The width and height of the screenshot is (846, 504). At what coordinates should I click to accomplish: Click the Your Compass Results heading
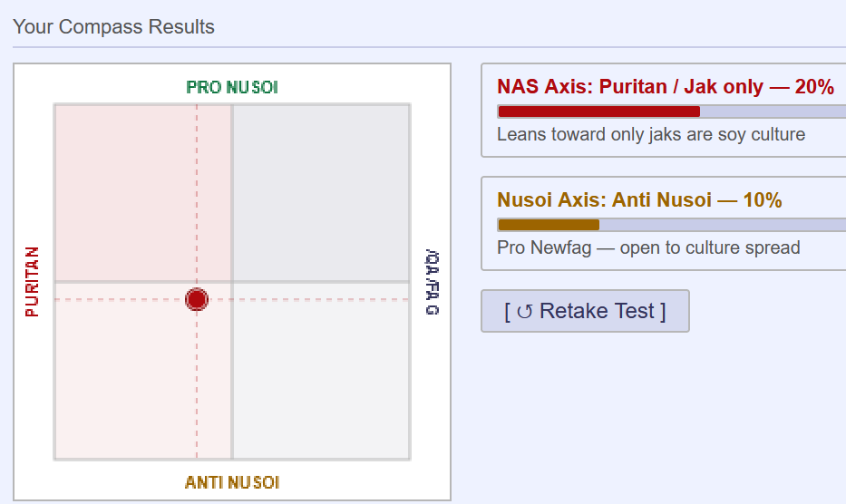point(113,26)
